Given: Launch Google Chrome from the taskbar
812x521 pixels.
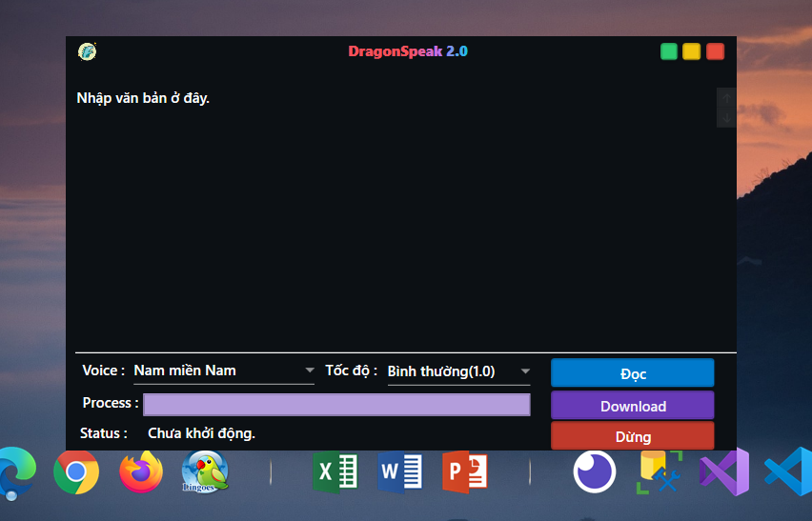Looking at the screenshot, I should pyautogui.click(x=76, y=471).
